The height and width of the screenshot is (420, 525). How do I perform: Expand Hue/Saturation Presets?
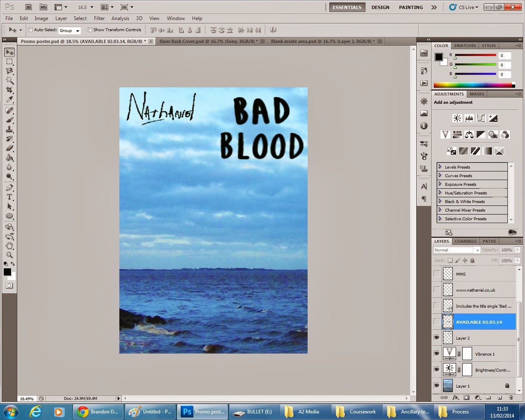point(440,193)
